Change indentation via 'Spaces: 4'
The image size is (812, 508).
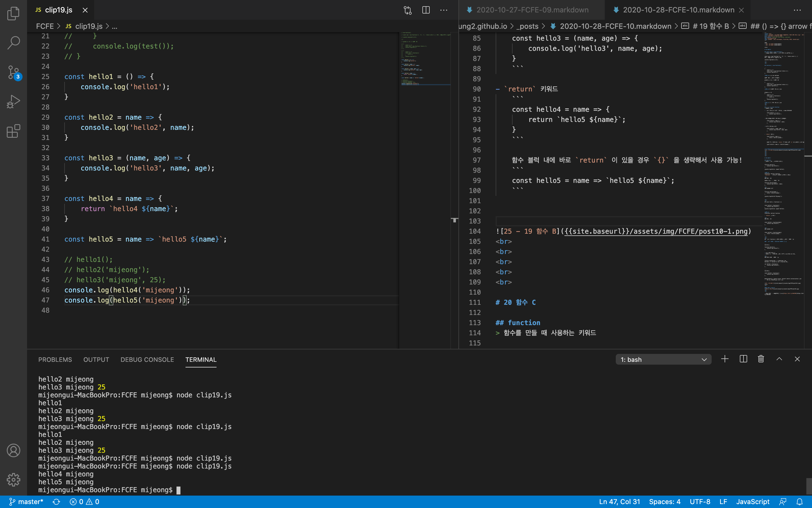(x=665, y=502)
